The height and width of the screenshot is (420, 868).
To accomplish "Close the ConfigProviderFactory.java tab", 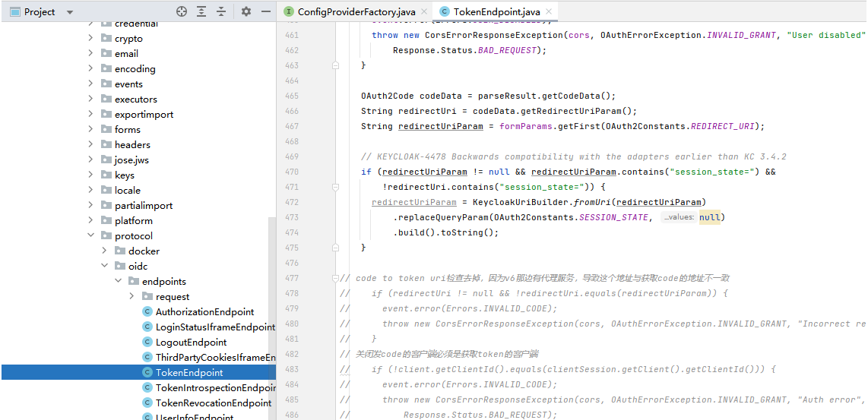I will tap(424, 11).
